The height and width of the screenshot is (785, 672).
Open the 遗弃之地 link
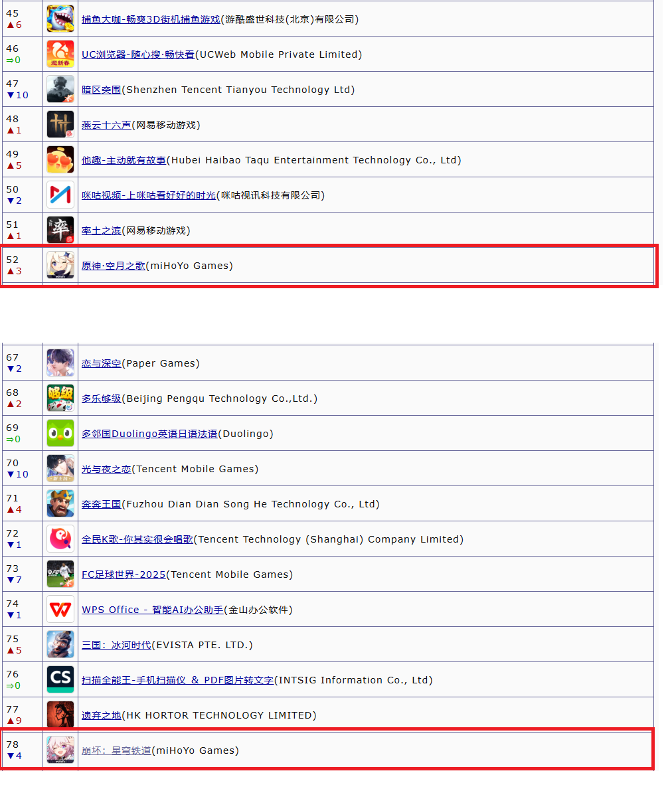click(102, 715)
